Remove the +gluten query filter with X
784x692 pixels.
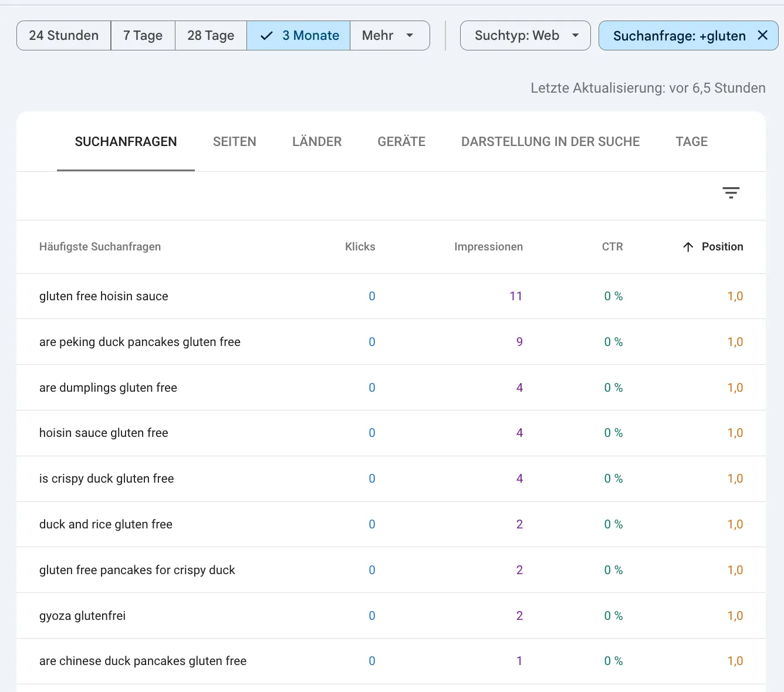coord(762,35)
